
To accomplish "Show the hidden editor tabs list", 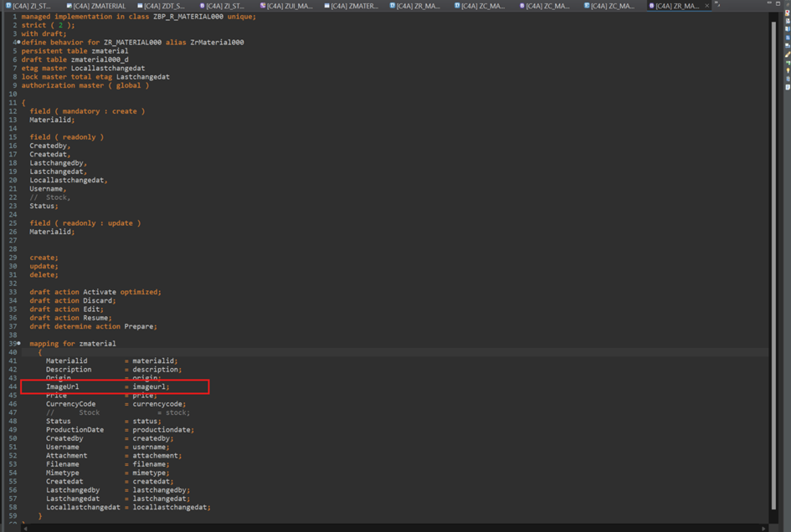I will coord(717,4).
